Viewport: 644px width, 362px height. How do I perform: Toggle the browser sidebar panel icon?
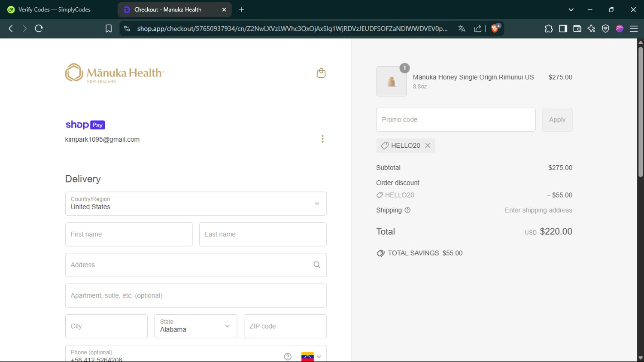[x=563, y=28]
